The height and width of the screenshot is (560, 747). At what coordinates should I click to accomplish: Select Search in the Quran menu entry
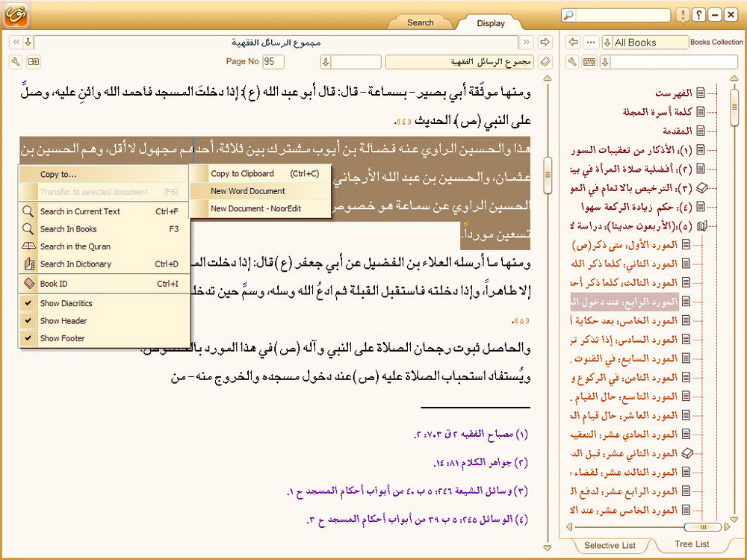coord(104,246)
